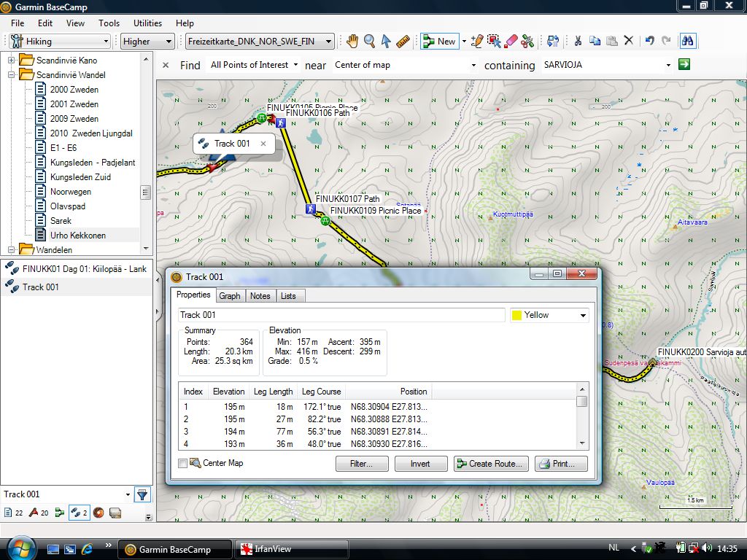Activate the magnifier zoom tool
This screenshot has height=560, width=747.
(369, 42)
